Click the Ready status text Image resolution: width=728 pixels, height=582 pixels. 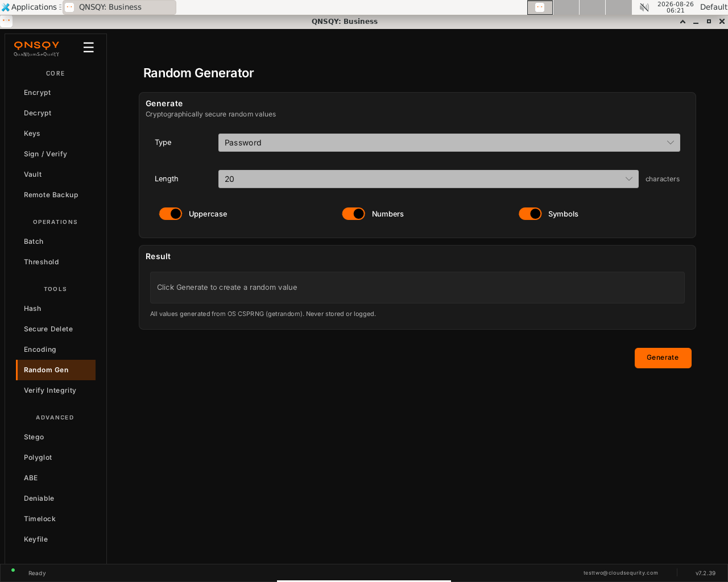(x=37, y=573)
